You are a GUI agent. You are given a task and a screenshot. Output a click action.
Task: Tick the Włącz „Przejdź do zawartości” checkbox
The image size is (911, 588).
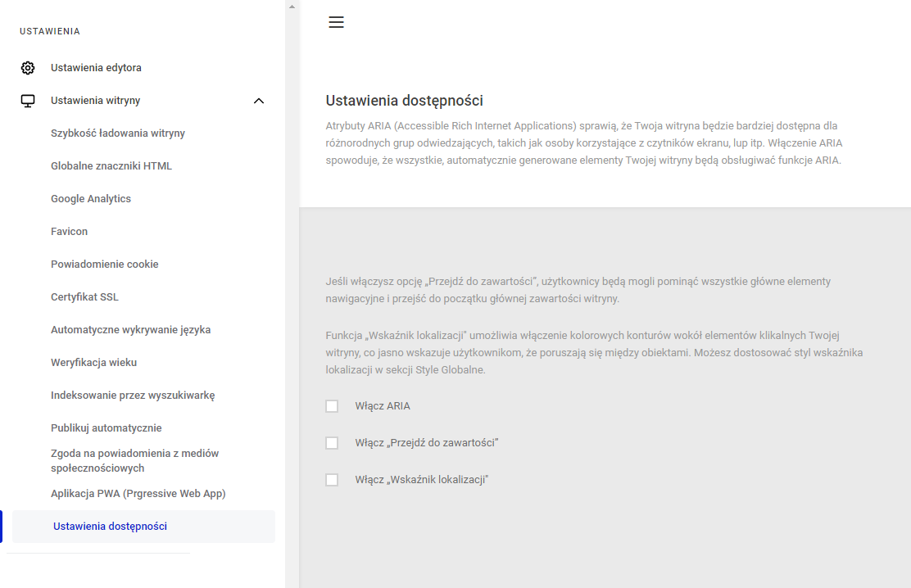pyautogui.click(x=332, y=443)
